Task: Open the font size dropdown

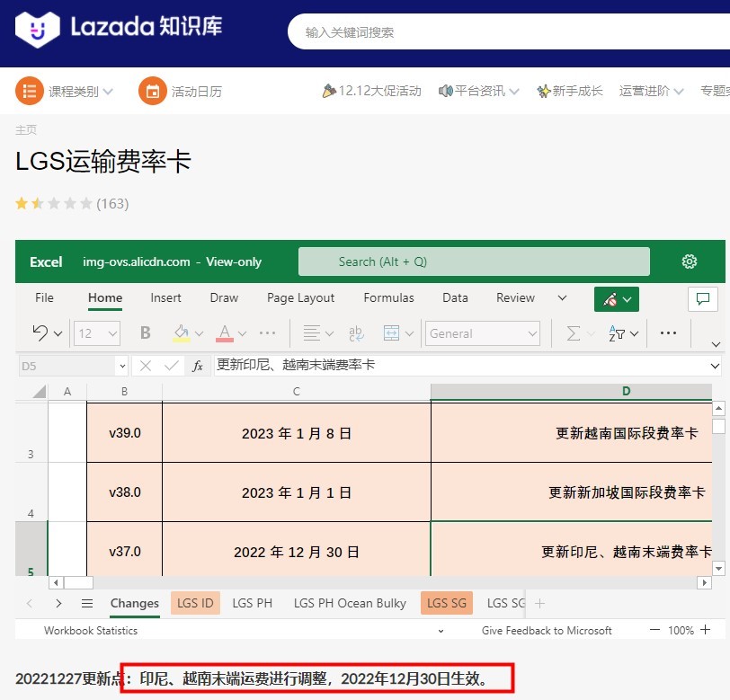Action: [96, 332]
